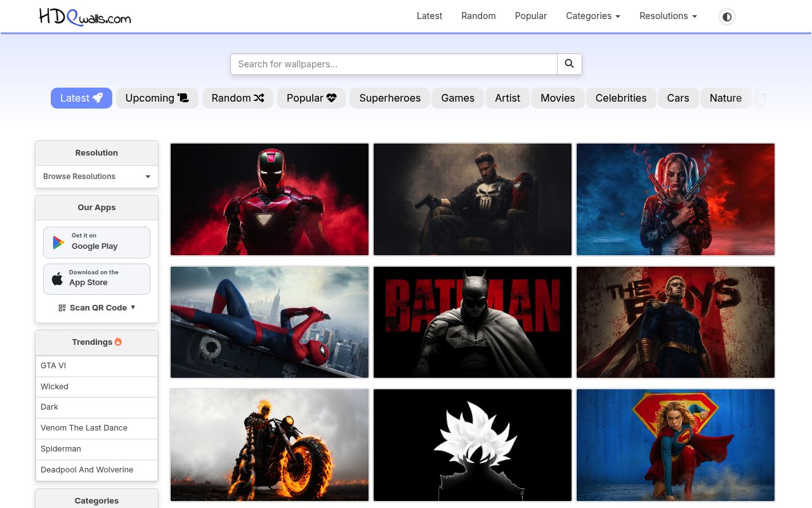Screen dimensions: 812x508
Task: Open the Celebrities category pill
Action: coord(621,98)
